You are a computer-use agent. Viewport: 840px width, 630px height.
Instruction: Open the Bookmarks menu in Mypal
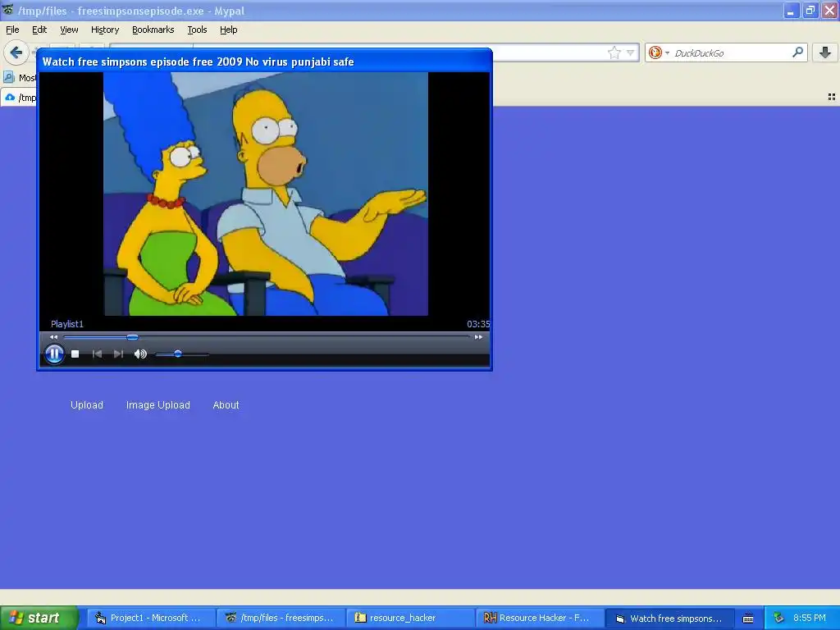(153, 30)
